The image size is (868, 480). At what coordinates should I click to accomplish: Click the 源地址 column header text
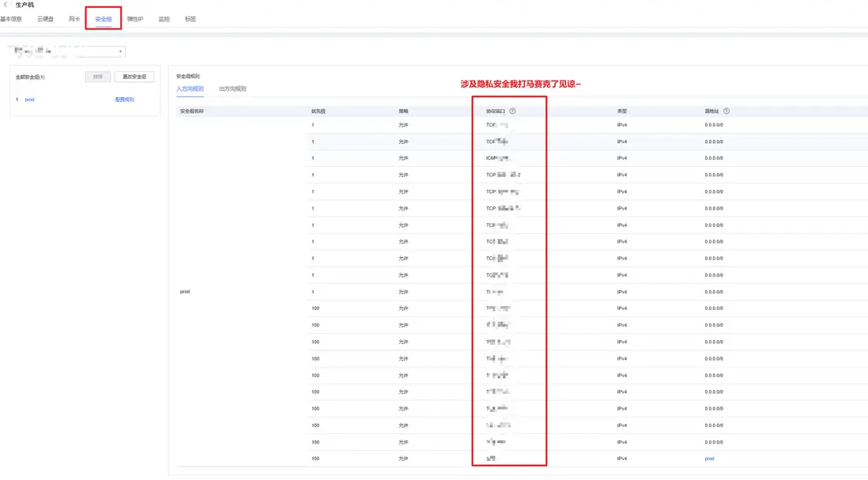pyautogui.click(x=712, y=111)
